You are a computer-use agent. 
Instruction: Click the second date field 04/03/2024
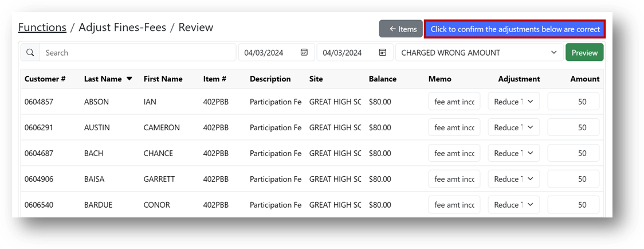[355, 52]
